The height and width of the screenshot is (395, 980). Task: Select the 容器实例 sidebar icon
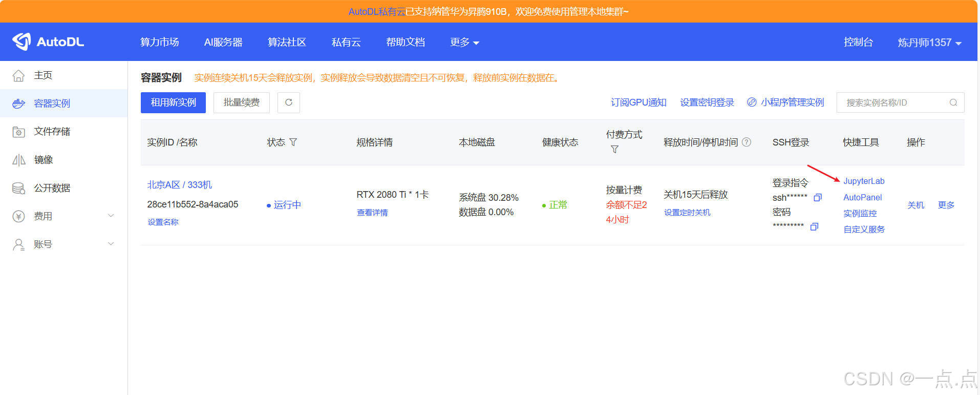coord(18,103)
